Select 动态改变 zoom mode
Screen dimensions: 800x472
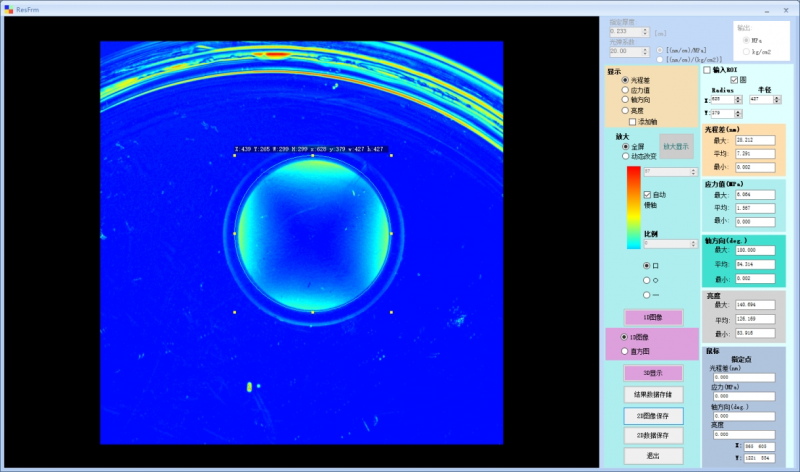click(626, 156)
